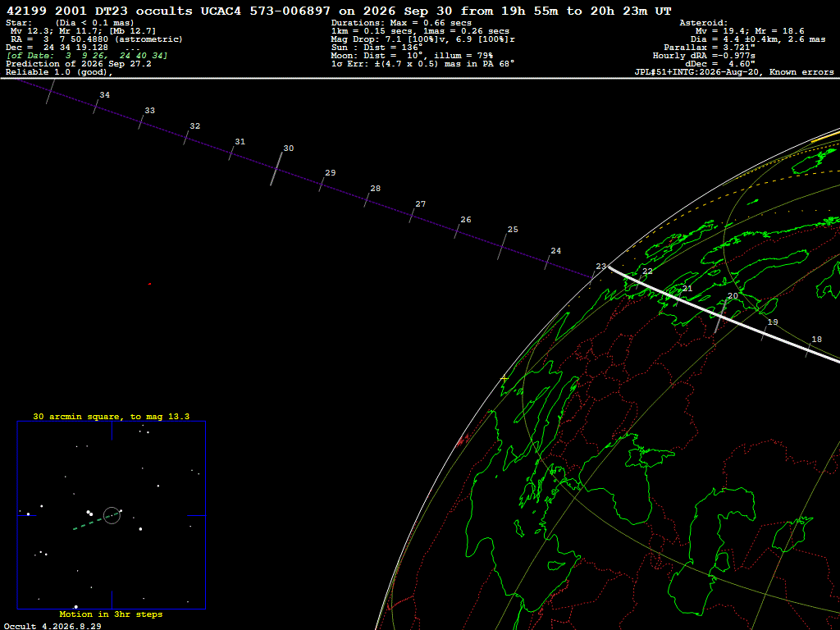This screenshot has height=630, width=840.
Task: Click the small red dot left of map
Action: pyautogui.click(x=149, y=284)
